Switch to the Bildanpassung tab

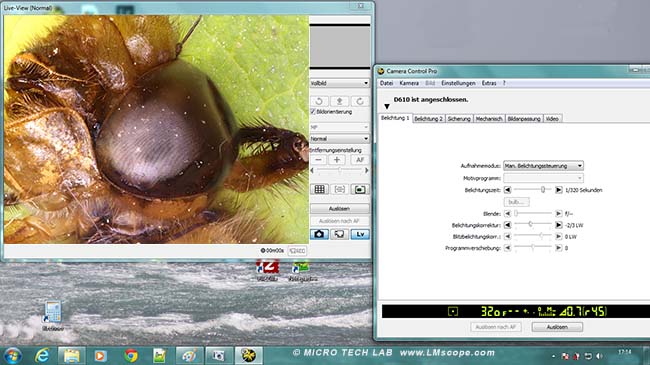[x=524, y=119]
